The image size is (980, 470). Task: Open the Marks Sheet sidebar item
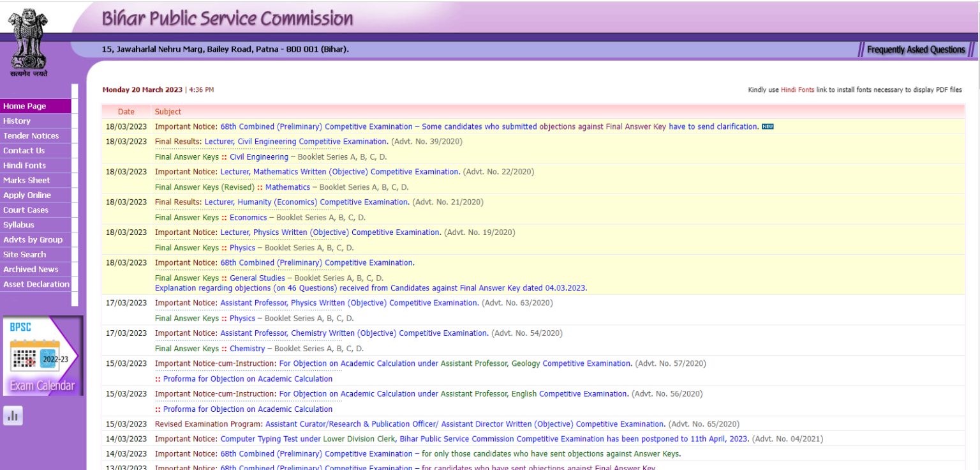pos(27,180)
